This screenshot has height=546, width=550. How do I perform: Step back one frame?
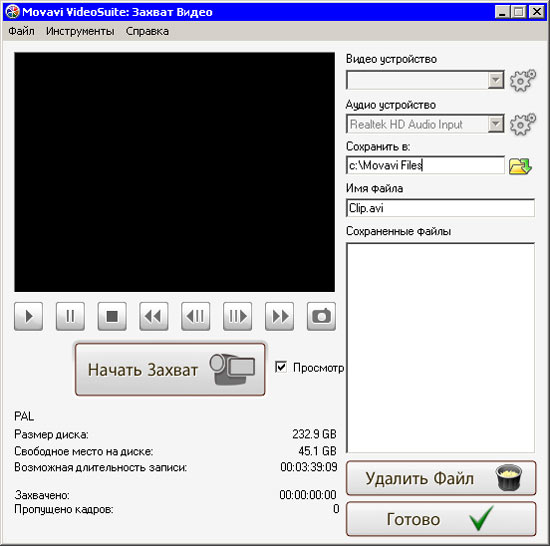coord(195,316)
